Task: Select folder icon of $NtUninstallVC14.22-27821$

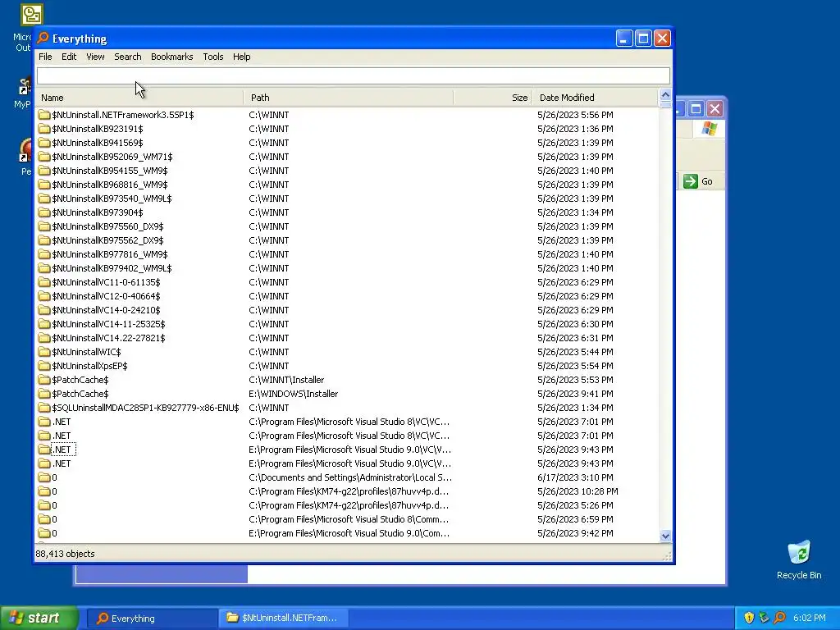Action: pyautogui.click(x=44, y=337)
